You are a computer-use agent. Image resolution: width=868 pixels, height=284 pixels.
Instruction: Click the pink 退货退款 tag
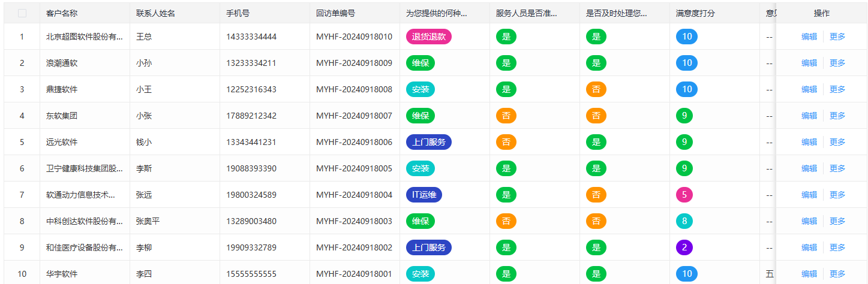coord(428,37)
